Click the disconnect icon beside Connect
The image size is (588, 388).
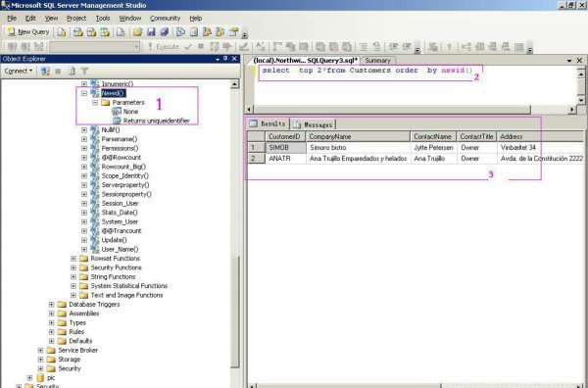(45, 71)
